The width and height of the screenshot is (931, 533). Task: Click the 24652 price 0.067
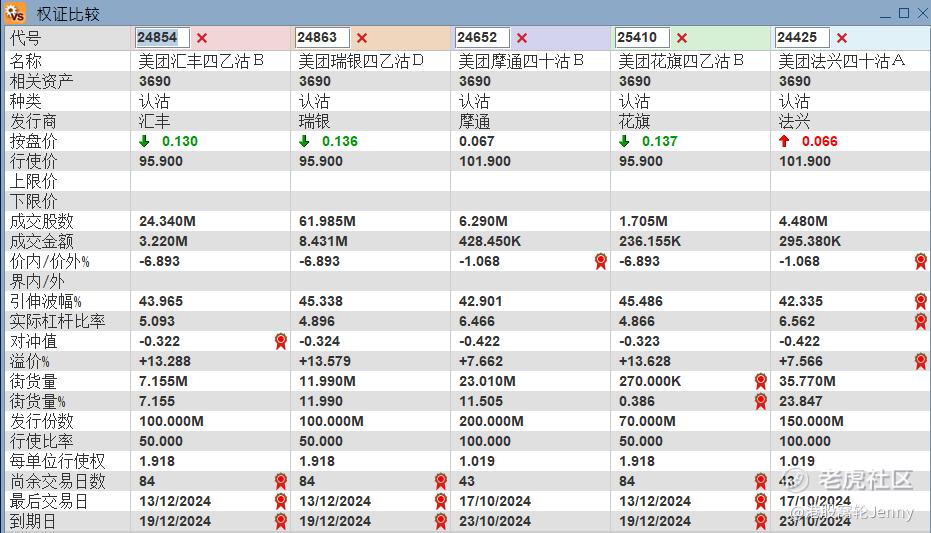(477, 141)
